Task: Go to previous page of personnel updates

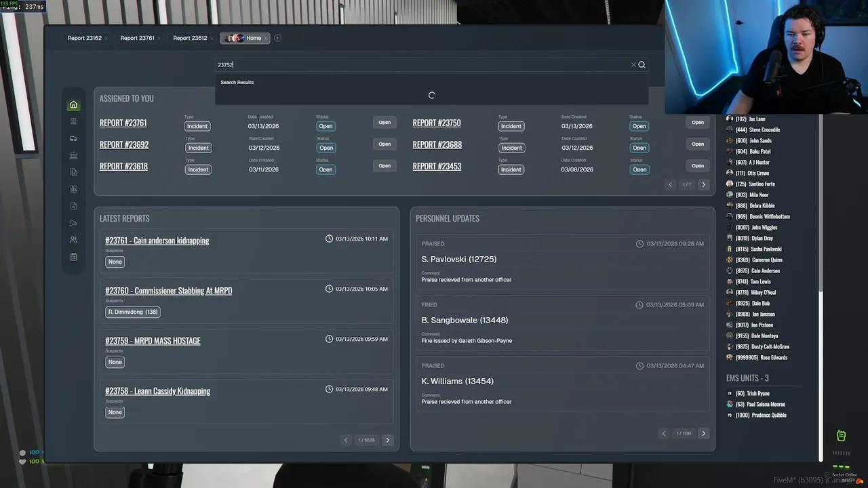Action: tap(663, 433)
